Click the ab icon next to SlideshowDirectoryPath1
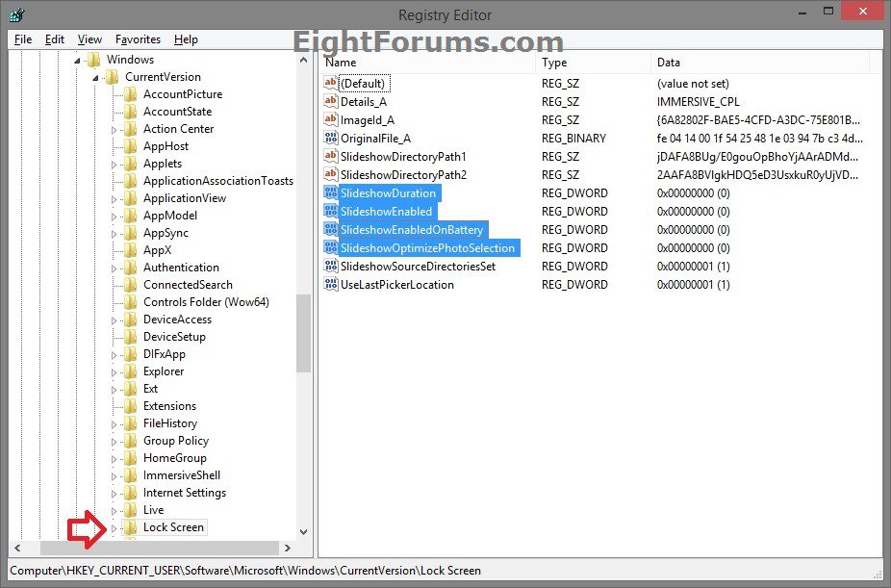 (330, 156)
